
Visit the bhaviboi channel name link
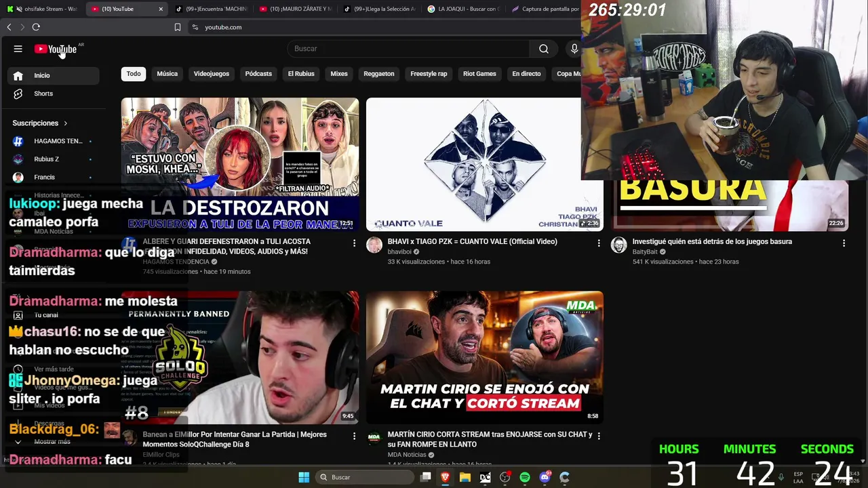(x=399, y=252)
